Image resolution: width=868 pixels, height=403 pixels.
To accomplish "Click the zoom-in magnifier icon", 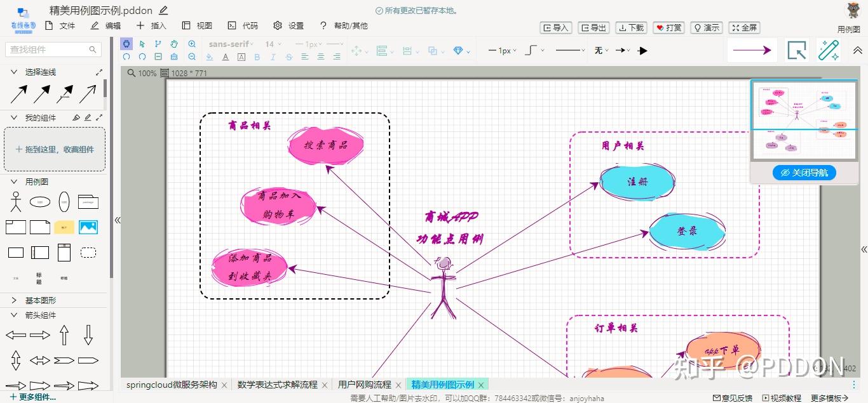I will (x=192, y=44).
